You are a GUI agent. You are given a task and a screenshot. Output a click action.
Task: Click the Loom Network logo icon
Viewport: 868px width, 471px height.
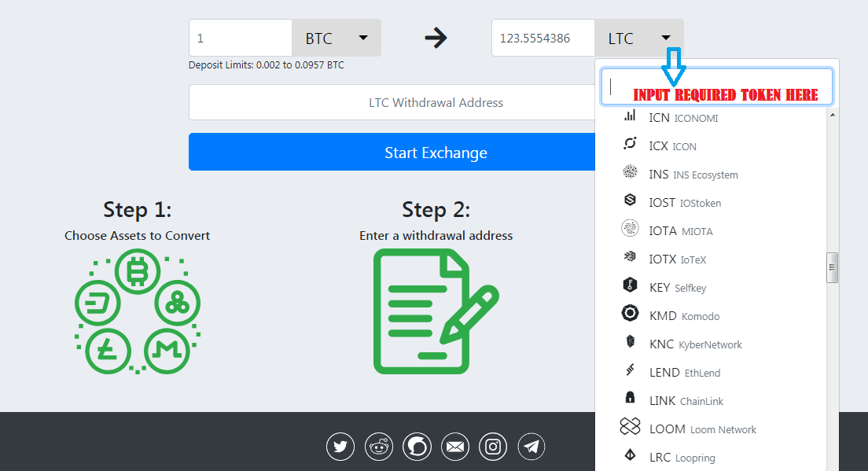[630, 426]
